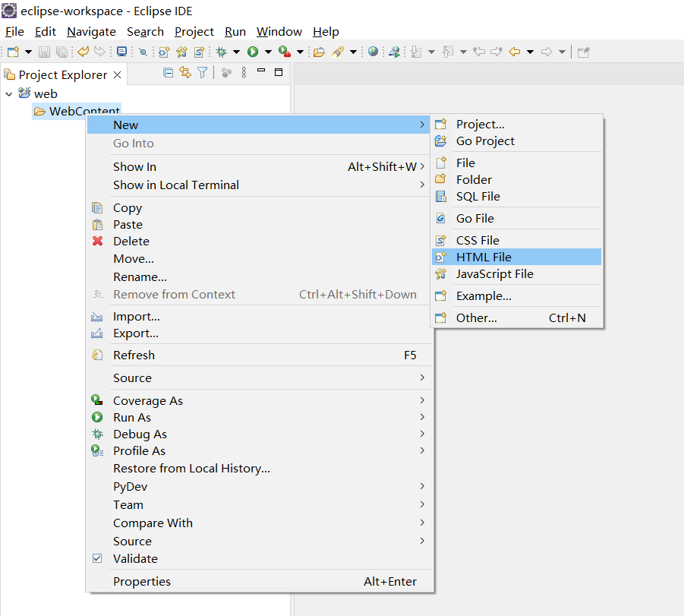
Task: Select the WebContent folder
Action: click(77, 111)
